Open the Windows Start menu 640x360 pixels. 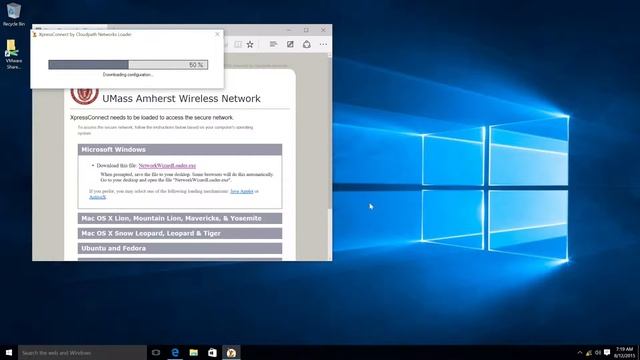pos(9,352)
